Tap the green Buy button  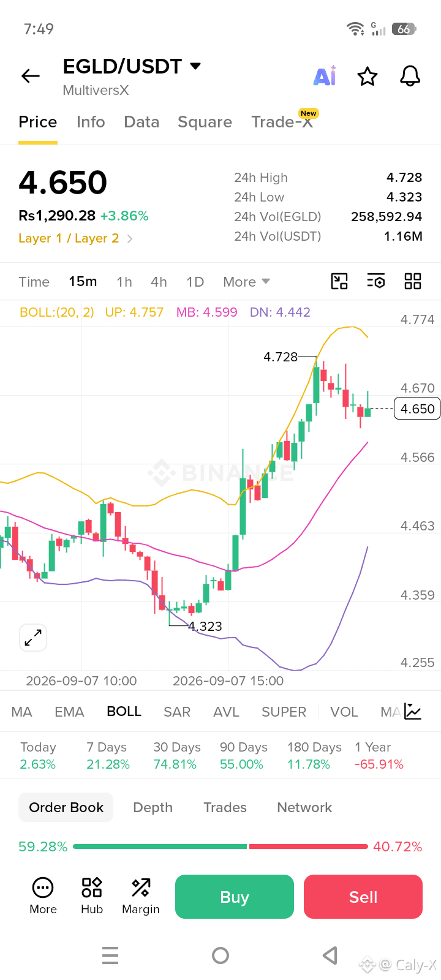pos(235,897)
